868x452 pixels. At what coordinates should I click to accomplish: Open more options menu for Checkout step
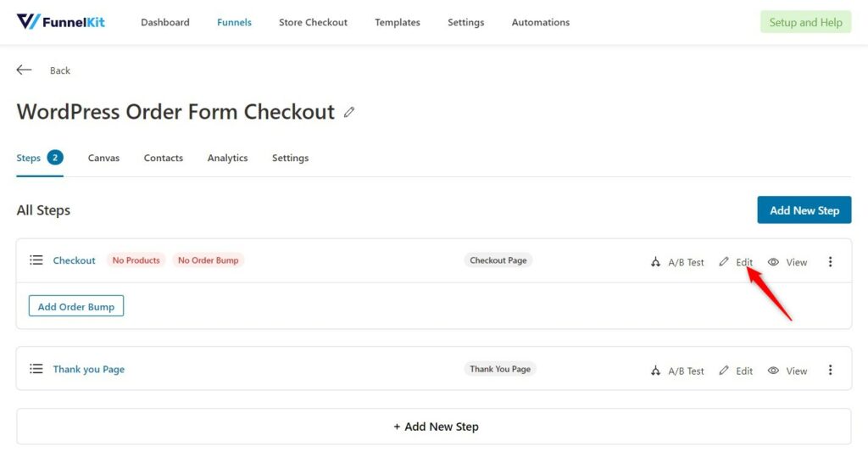click(830, 261)
